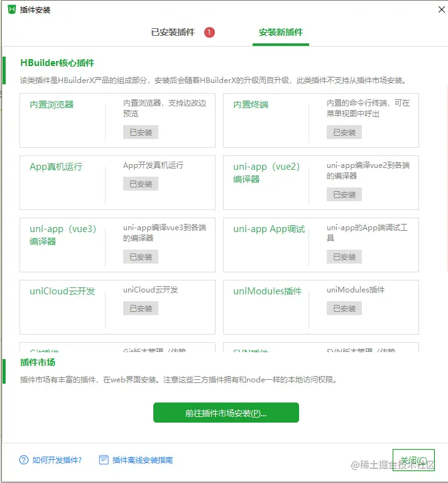The image size is (448, 483).
Task: Click description text 内置的命令行终端
Action: click(x=368, y=108)
